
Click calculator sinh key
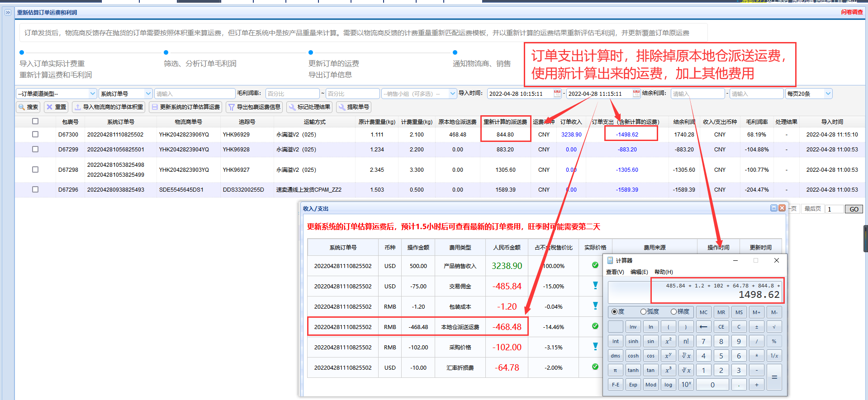(x=633, y=341)
